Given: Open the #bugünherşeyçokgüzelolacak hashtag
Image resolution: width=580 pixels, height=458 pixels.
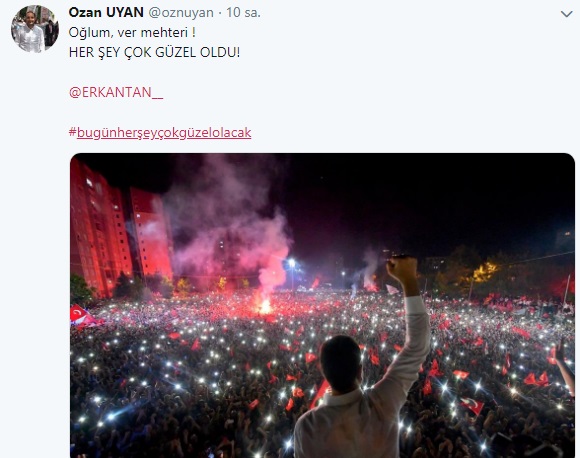Looking at the screenshot, I should pos(160,132).
